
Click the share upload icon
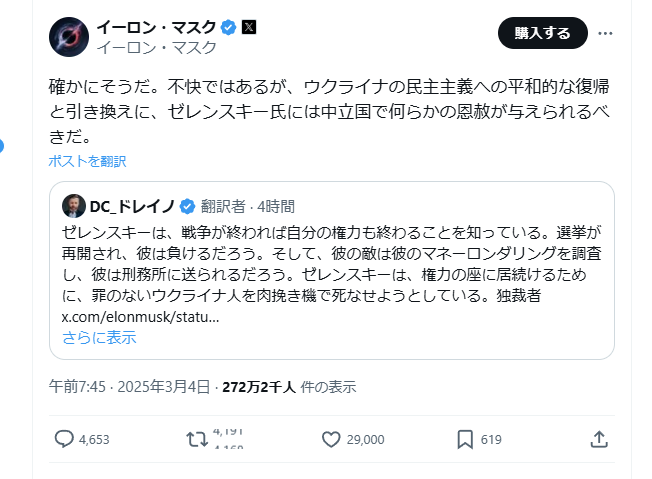click(x=598, y=439)
